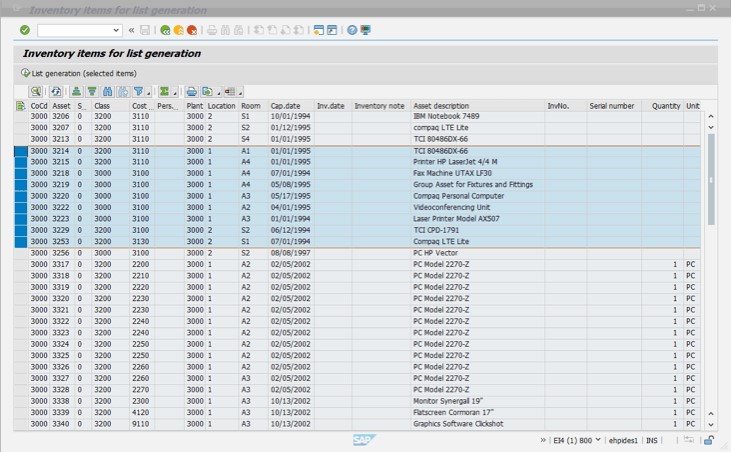Click the Next Page icon
This screenshot has width=731, height=452.
click(285, 30)
